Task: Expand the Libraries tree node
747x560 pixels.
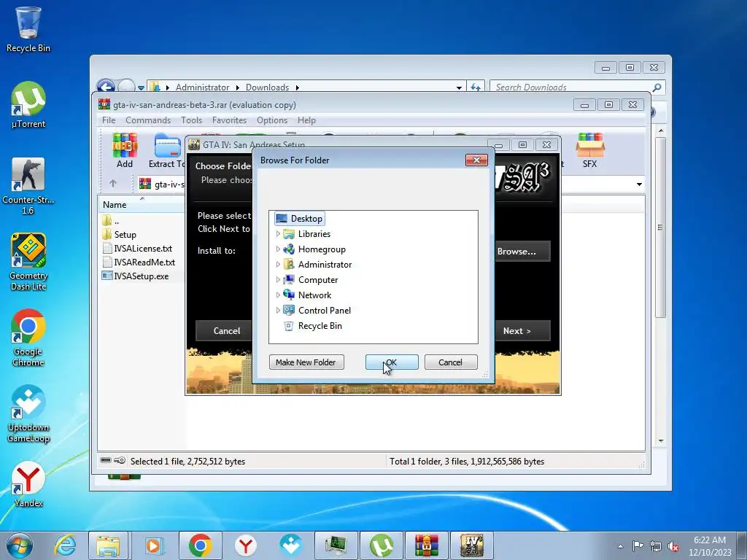Action: [278, 234]
